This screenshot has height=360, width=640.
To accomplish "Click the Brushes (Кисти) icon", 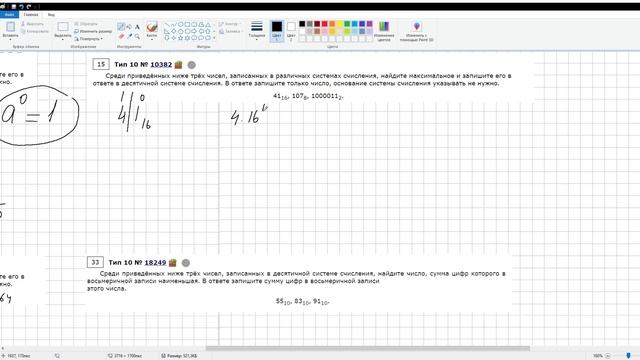I will point(152,27).
